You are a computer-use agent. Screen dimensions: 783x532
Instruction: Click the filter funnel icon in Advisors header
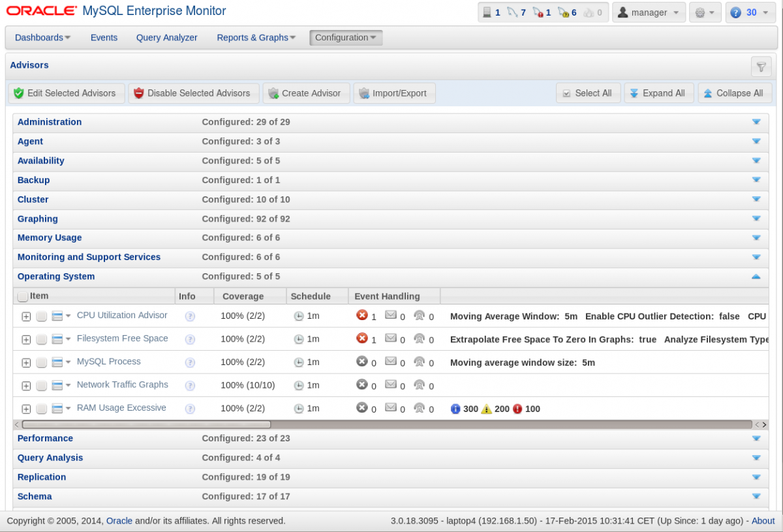click(761, 66)
